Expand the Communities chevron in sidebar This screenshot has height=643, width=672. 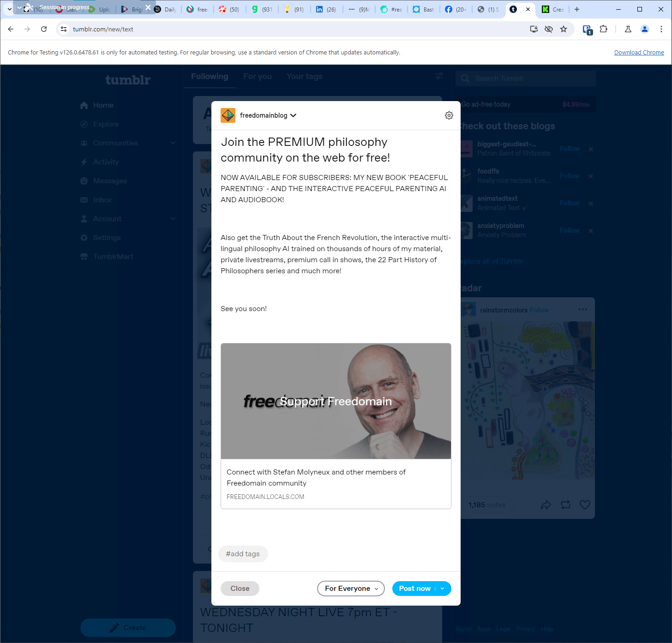coord(173,143)
